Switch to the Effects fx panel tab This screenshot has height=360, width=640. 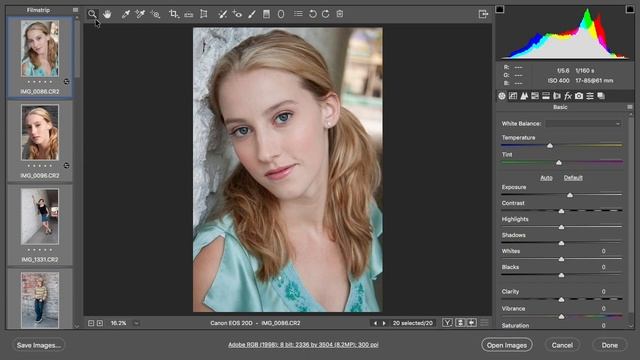pos(568,96)
